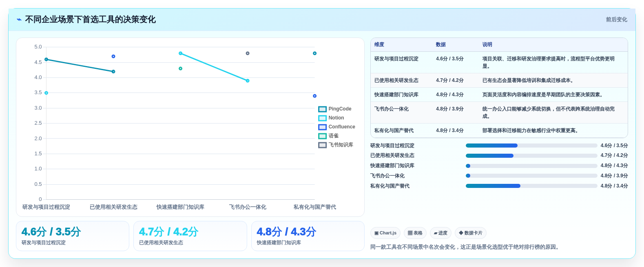Click the 进度 tag chip
Viewport: 644px width, 267px height.
click(440, 233)
